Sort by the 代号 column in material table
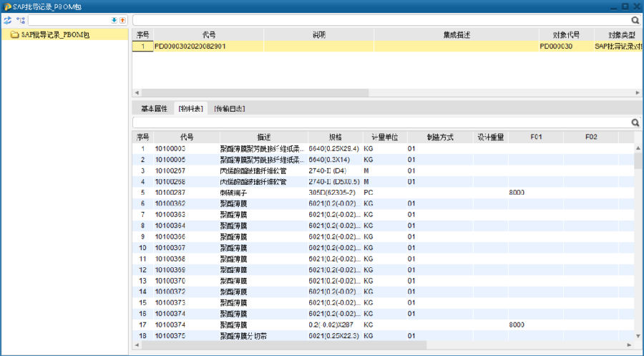This screenshot has height=356, width=644. point(187,137)
